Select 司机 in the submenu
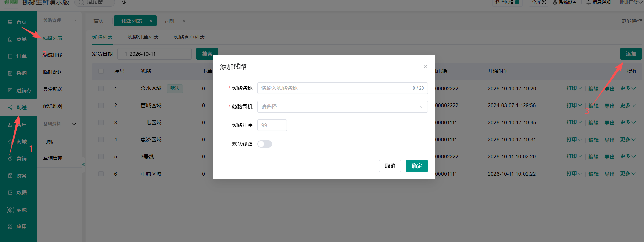Screen dimensions: 644x242 [x=48, y=142]
